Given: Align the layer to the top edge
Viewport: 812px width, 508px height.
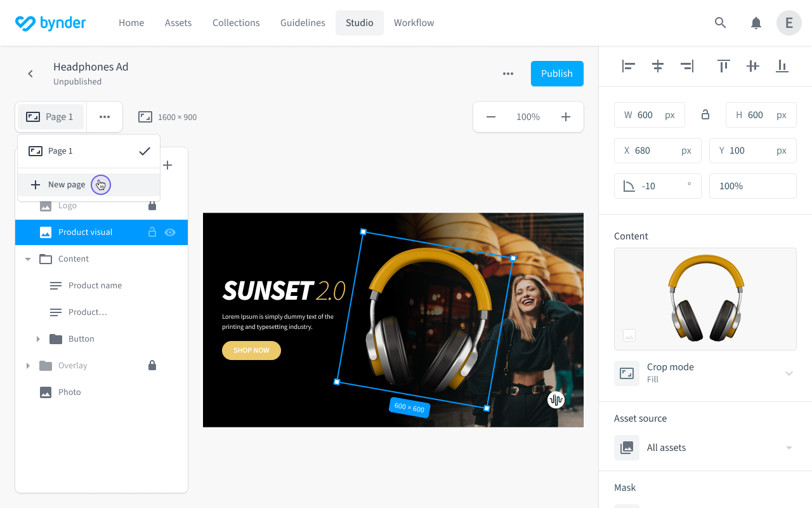Looking at the screenshot, I should click(x=723, y=65).
